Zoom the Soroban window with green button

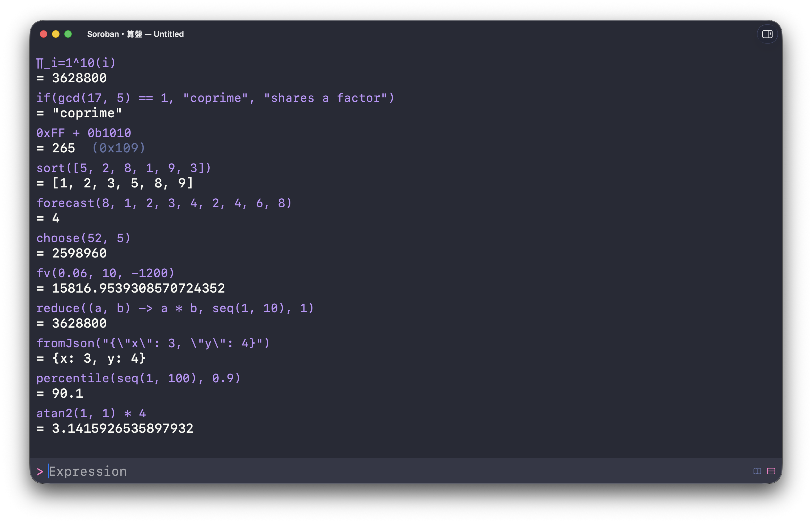68,34
